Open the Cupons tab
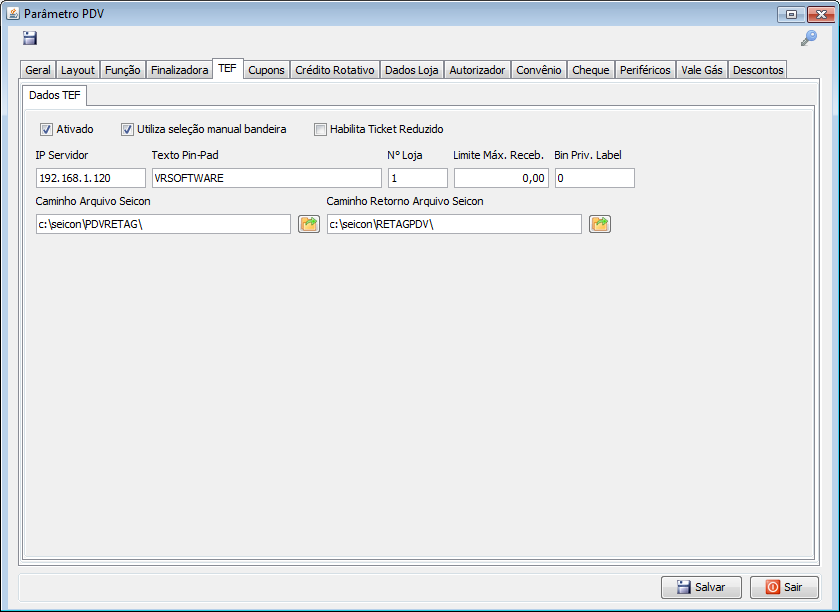The height and width of the screenshot is (612, 840). pyautogui.click(x=266, y=70)
